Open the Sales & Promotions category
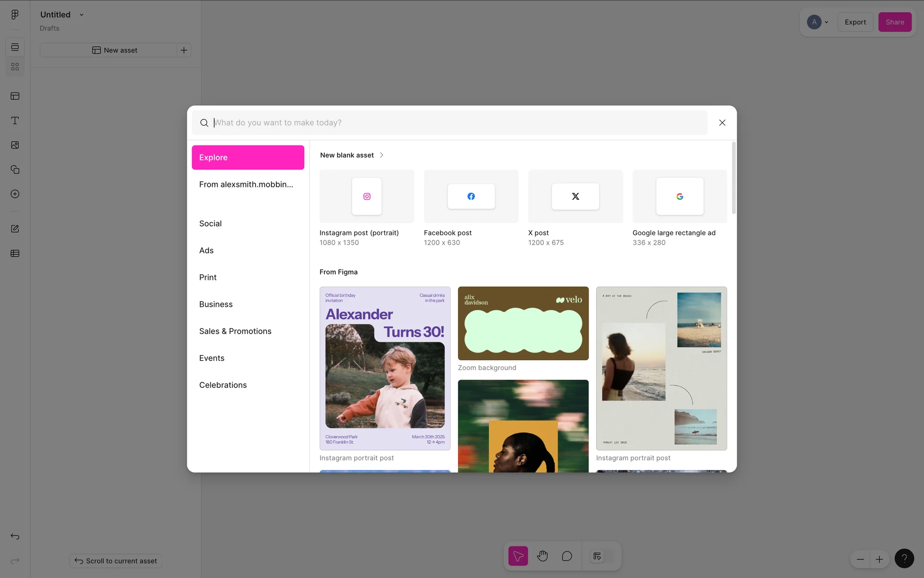The height and width of the screenshot is (578, 924). point(235,331)
